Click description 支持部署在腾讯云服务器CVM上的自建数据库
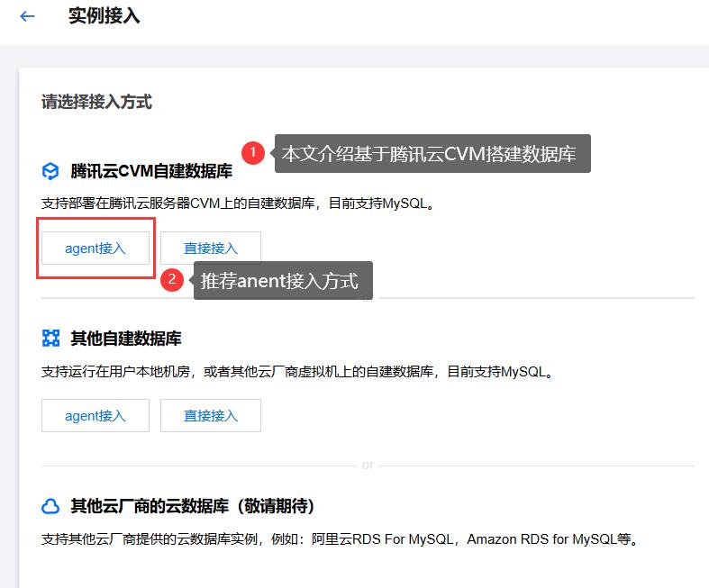 tap(239, 204)
